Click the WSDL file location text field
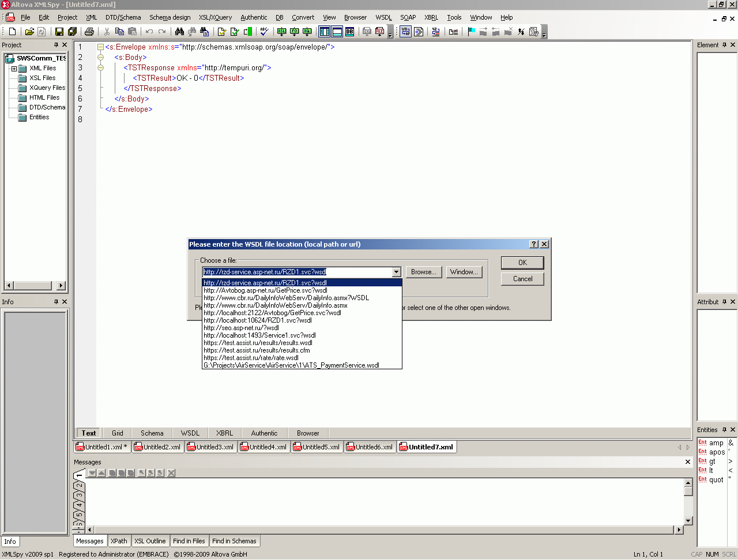738x560 pixels. pyautogui.click(x=298, y=272)
